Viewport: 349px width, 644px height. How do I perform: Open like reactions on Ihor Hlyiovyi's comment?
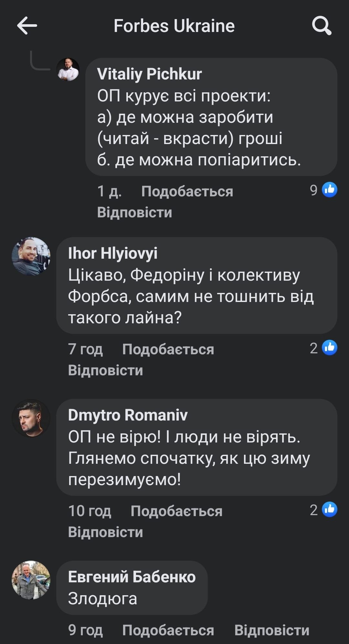click(x=324, y=348)
